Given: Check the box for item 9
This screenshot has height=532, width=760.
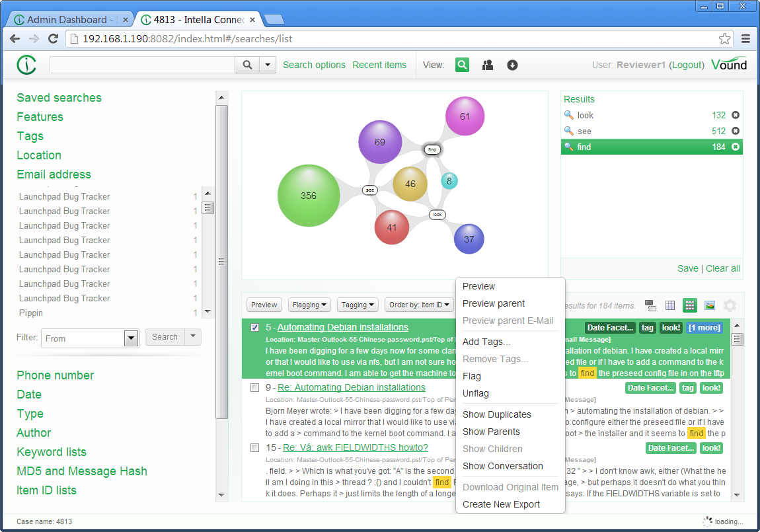Looking at the screenshot, I should point(254,388).
